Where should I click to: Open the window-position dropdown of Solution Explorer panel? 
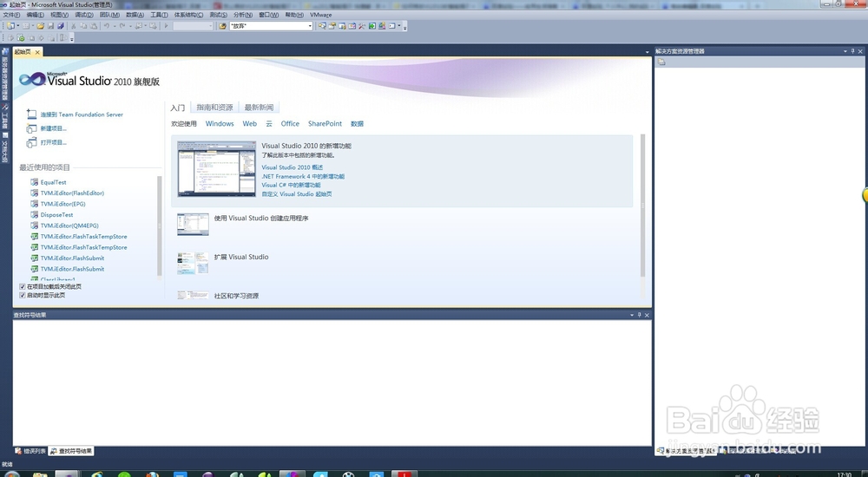[x=845, y=51]
